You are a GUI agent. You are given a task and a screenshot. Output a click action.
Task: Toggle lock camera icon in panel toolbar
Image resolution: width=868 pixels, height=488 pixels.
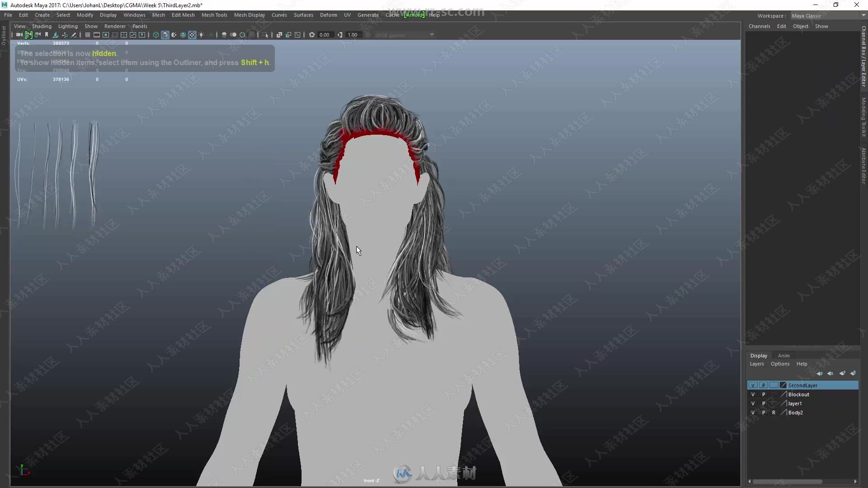pyautogui.click(x=28, y=35)
